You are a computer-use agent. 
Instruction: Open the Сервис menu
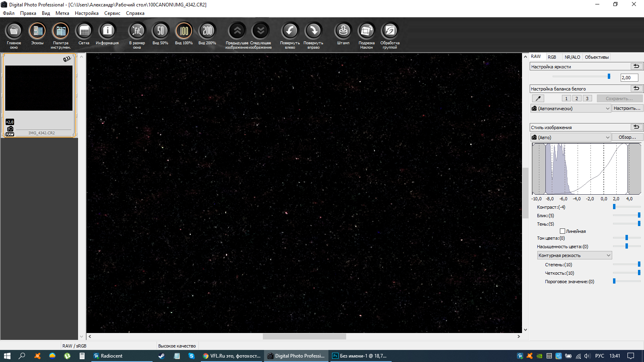click(112, 13)
